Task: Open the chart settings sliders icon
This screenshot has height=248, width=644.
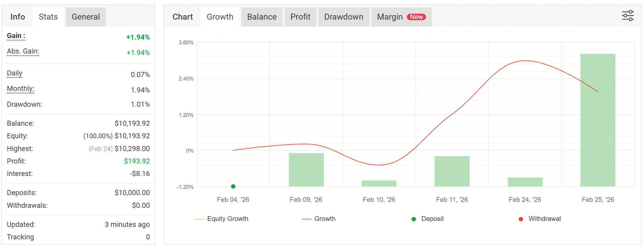Action: point(628,16)
